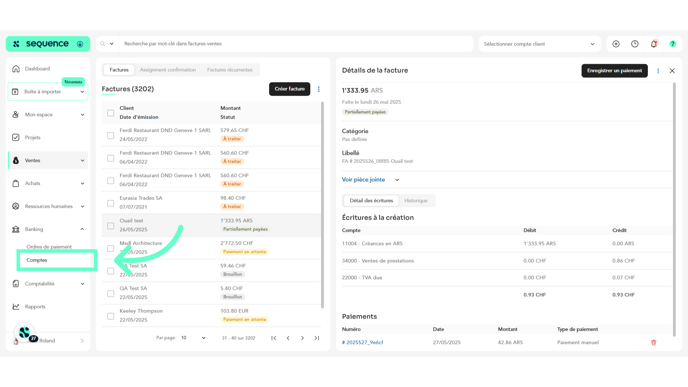Open the green help question mark icon
The image size is (688, 387).
tap(673, 44)
